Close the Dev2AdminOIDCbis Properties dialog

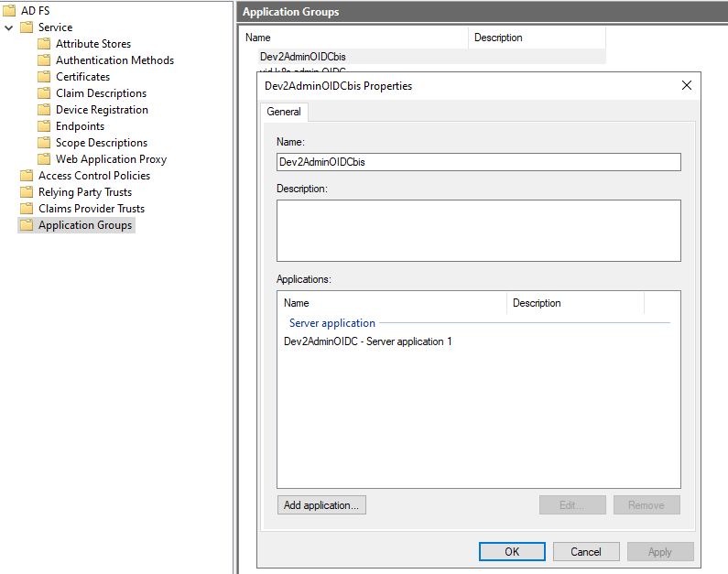[x=687, y=85]
